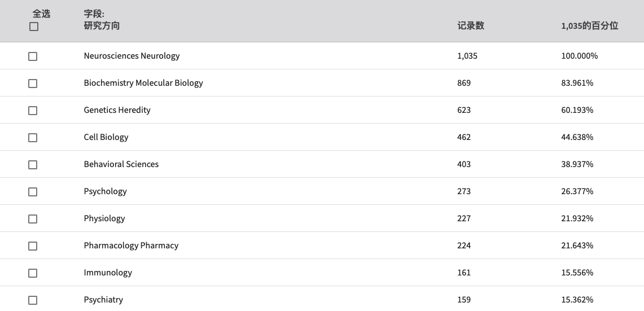Open Biochemistry Molecular Biology entry
The image size is (644, 311).
pyautogui.click(x=143, y=83)
